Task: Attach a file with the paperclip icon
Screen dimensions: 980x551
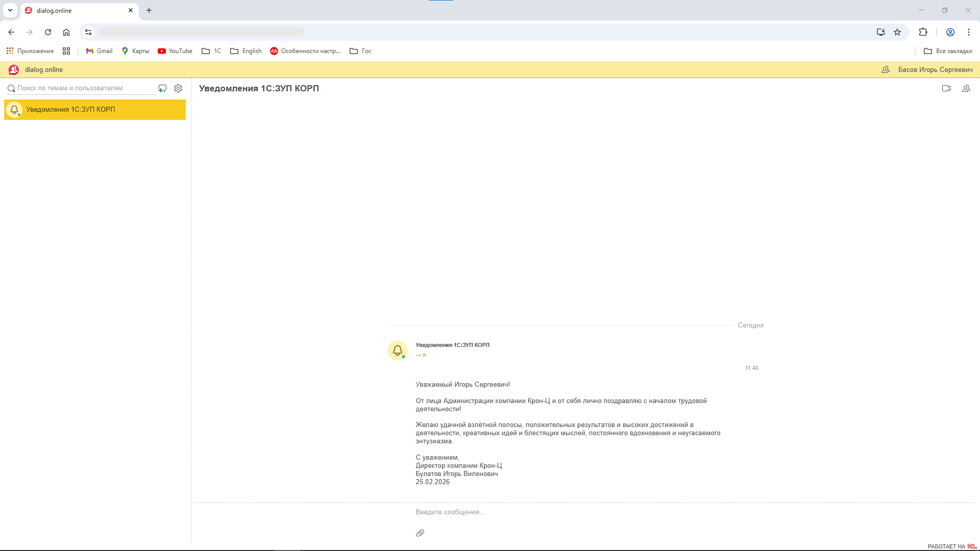Action: tap(420, 533)
